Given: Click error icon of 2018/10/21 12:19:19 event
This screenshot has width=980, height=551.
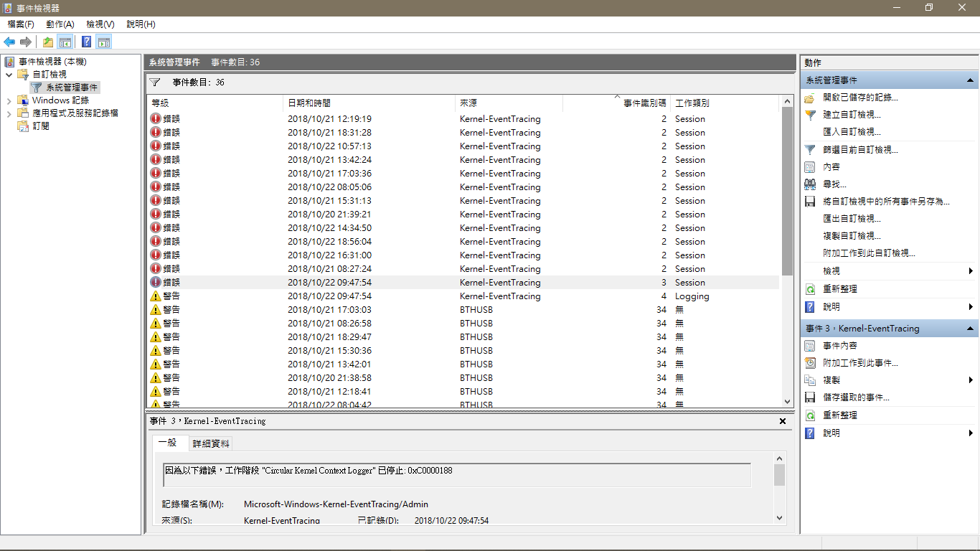Looking at the screenshot, I should 156,119.
